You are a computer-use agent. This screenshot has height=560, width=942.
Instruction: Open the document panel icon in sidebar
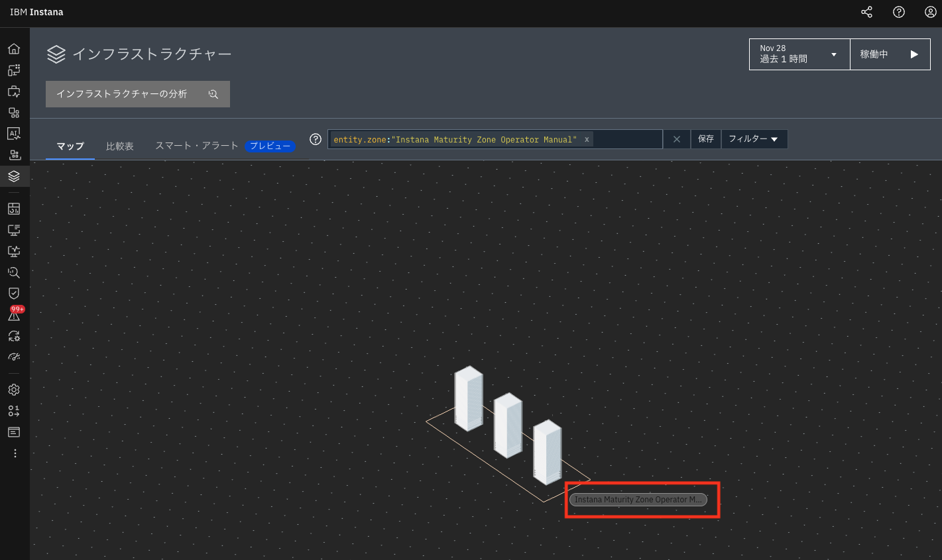tap(14, 432)
